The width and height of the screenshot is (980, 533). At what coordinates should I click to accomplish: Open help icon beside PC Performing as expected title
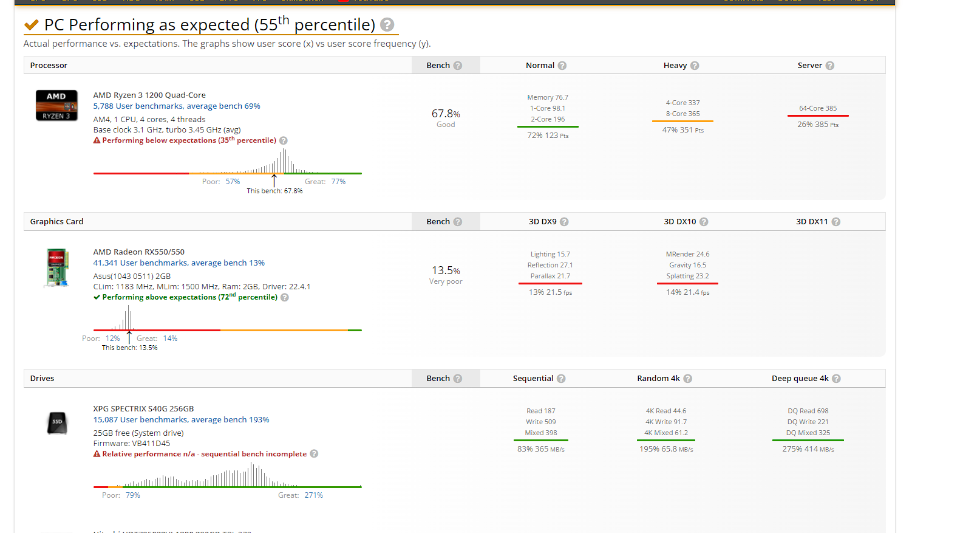(x=387, y=25)
